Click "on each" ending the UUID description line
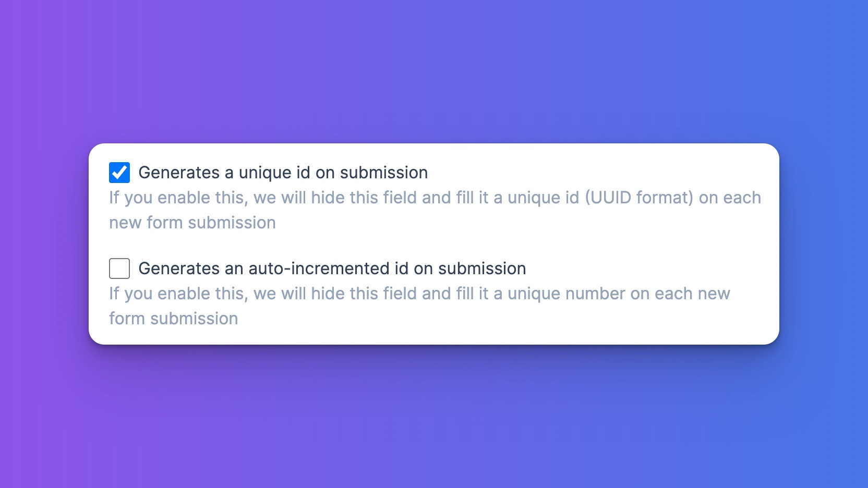 pos(730,198)
